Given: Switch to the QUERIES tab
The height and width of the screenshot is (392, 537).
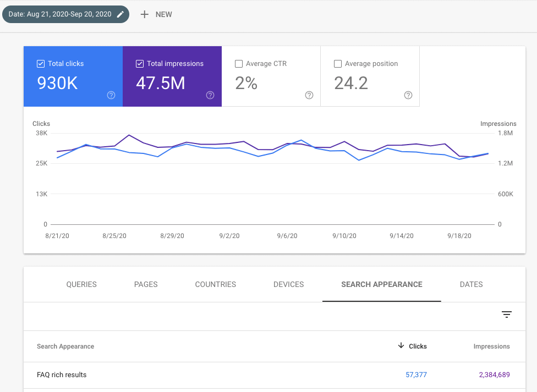Looking at the screenshot, I should click(x=81, y=284).
